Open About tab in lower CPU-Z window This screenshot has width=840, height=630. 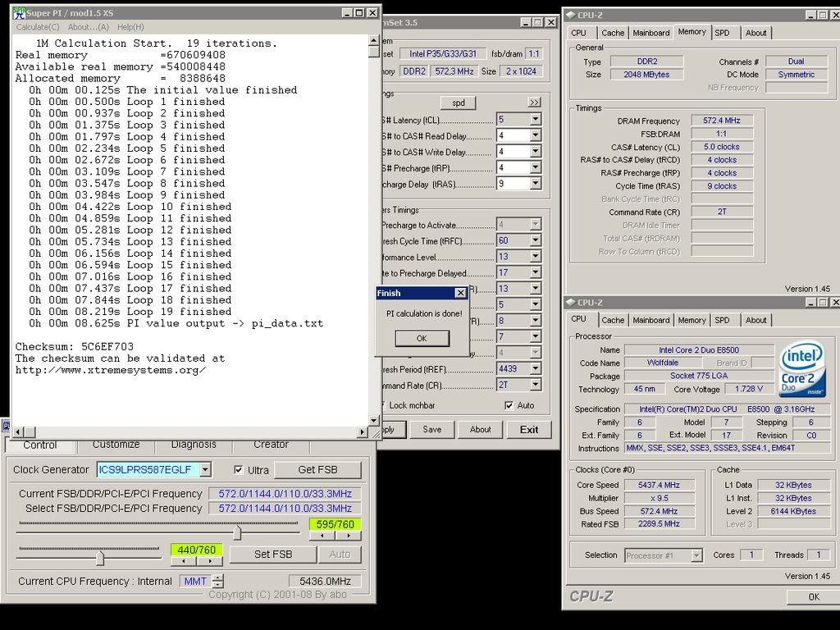(756, 321)
